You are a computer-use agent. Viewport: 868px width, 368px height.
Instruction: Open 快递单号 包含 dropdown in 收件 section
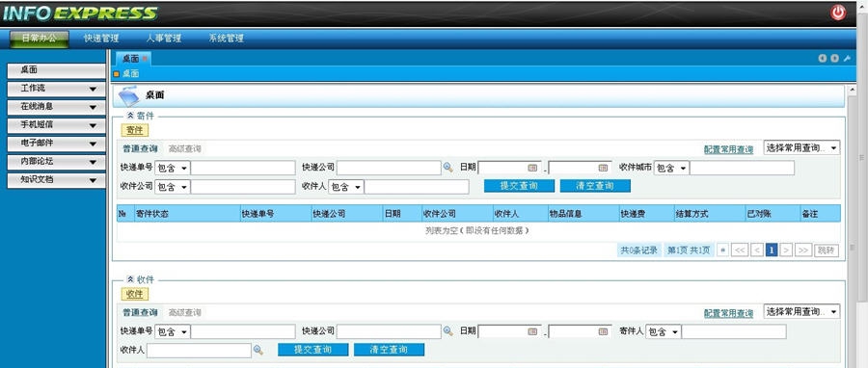click(x=173, y=331)
